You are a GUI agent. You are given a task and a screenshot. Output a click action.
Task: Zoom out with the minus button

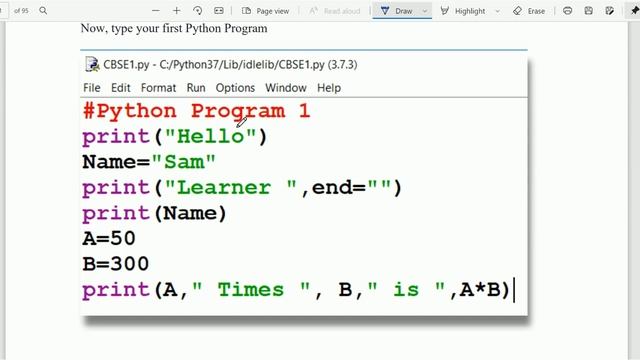point(156,11)
